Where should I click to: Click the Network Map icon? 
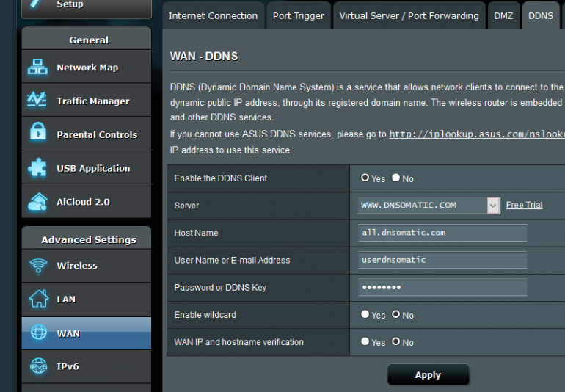click(37, 67)
